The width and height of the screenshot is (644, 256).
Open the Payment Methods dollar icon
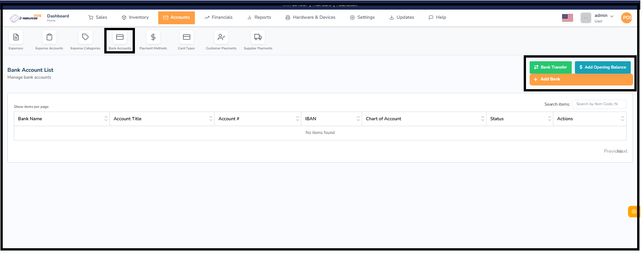153,37
